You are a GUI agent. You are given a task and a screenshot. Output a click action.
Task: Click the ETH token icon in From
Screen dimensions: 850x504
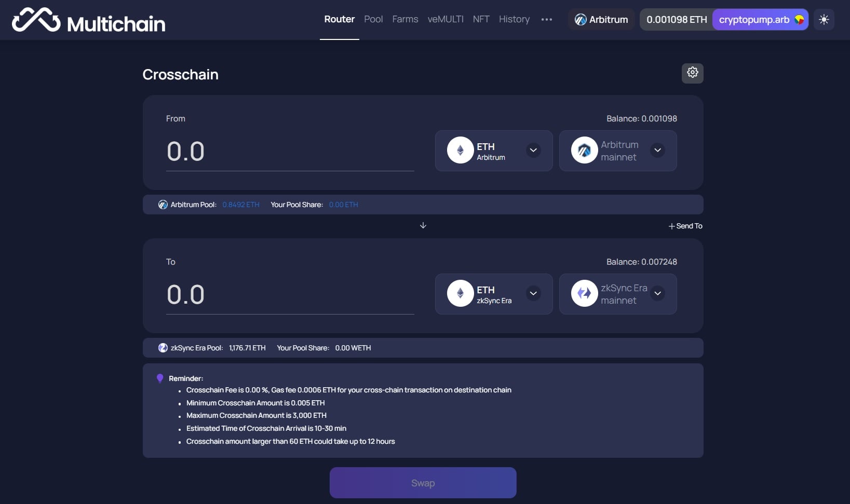(460, 150)
